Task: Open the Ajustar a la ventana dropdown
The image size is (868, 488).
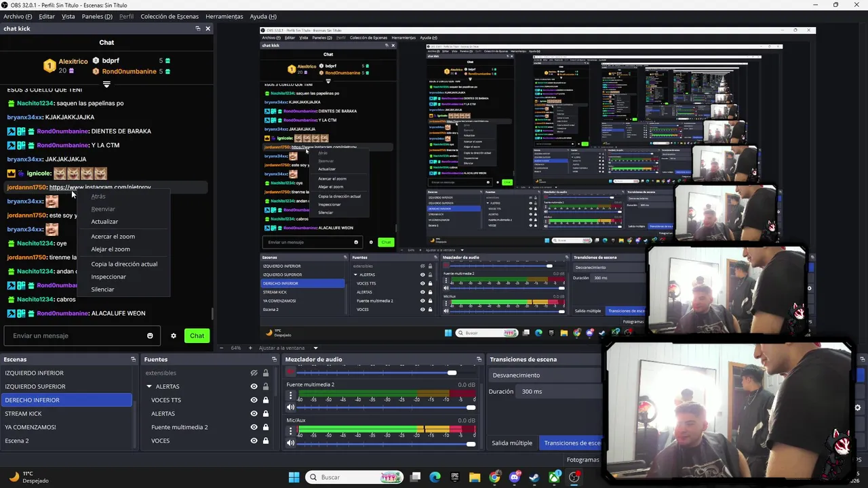Action: coord(288,348)
